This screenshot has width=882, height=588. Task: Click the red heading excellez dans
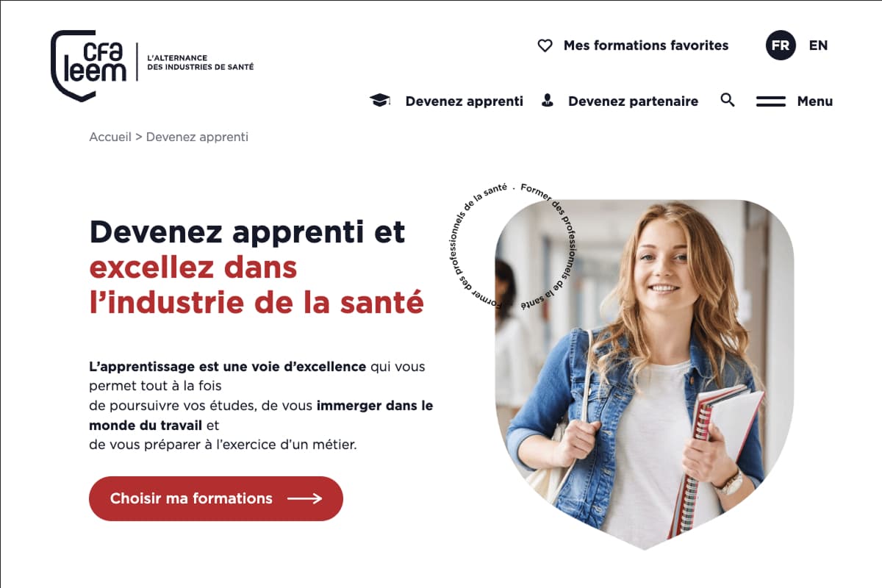pos(193,268)
